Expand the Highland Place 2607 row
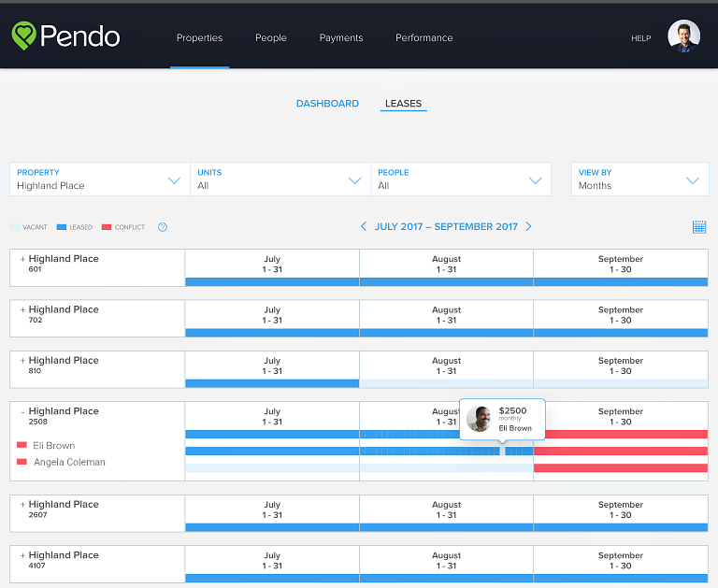Image resolution: width=718 pixels, height=588 pixels. pyautogui.click(x=22, y=505)
